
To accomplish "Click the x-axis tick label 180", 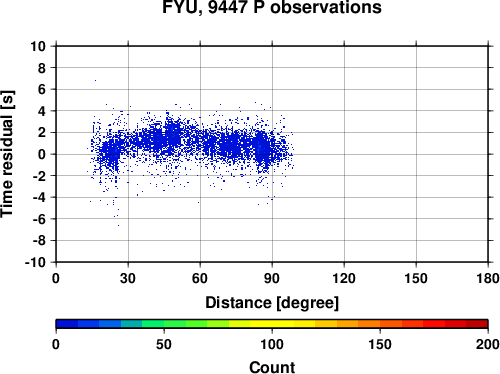I will coord(488,278).
